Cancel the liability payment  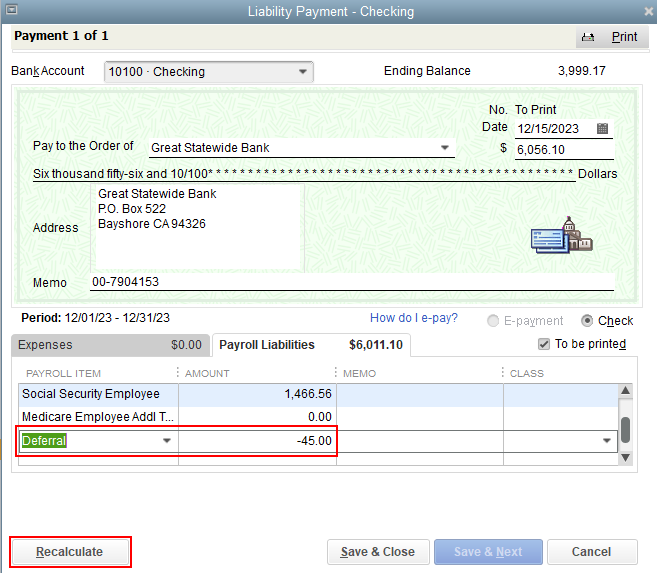coord(592,552)
